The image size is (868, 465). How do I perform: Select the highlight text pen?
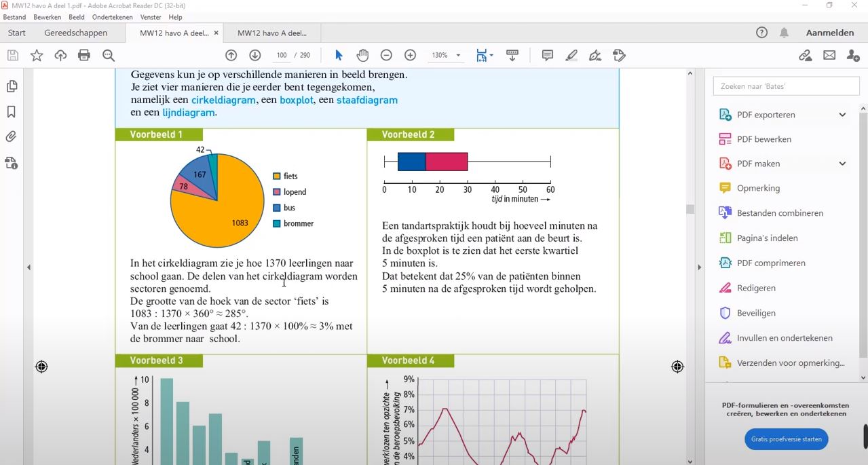571,56
